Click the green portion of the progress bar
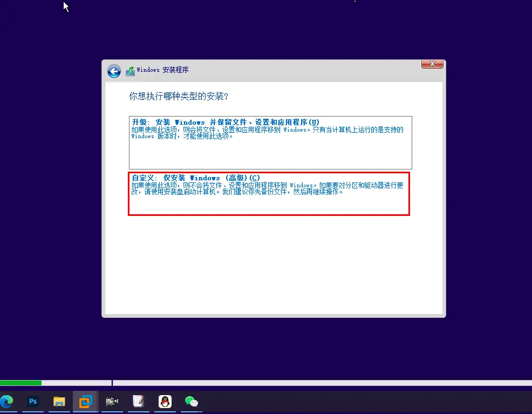This screenshot has width=532, height=414. [x=21, y=383]
